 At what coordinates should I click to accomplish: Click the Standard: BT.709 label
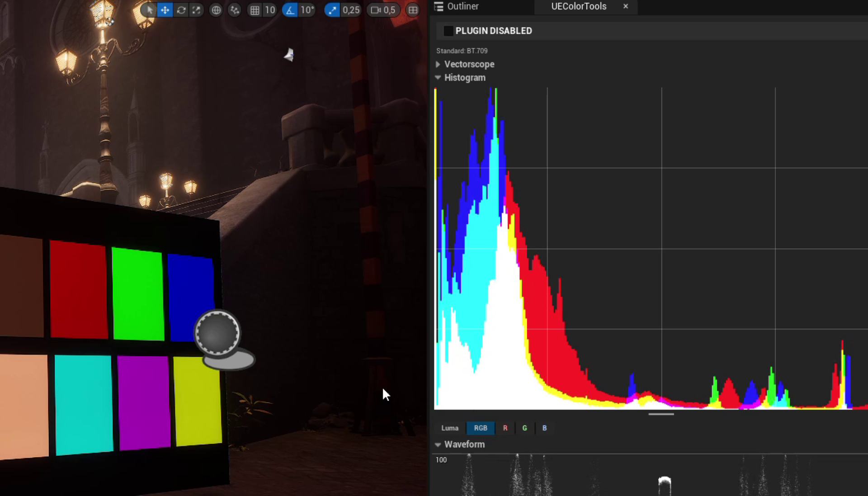[x=462, y=51]
